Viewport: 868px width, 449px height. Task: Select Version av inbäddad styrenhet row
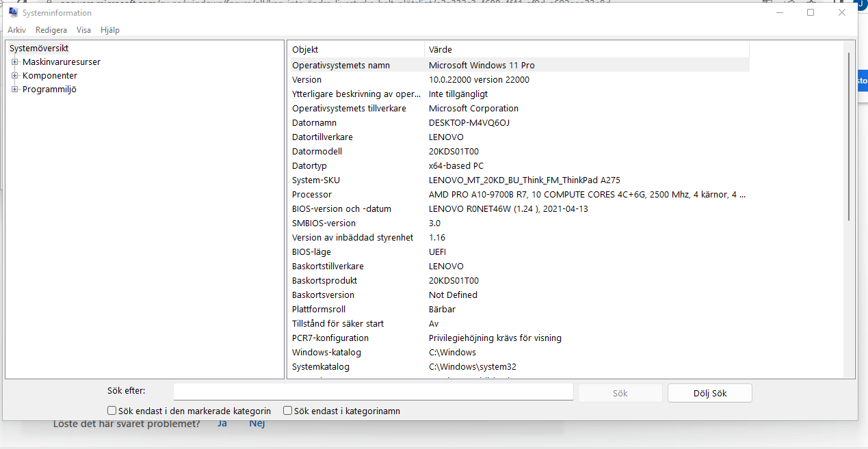pyautogui.click(x=518, y=237)
